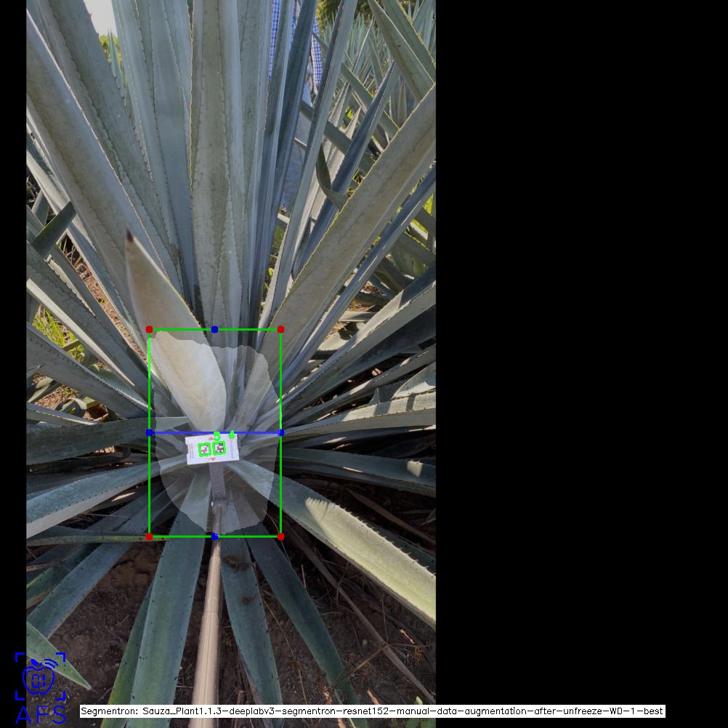728x728 pixels.
Task: Click the right blue endpoint of the horizontal blue line
Action: pos(281,433)
